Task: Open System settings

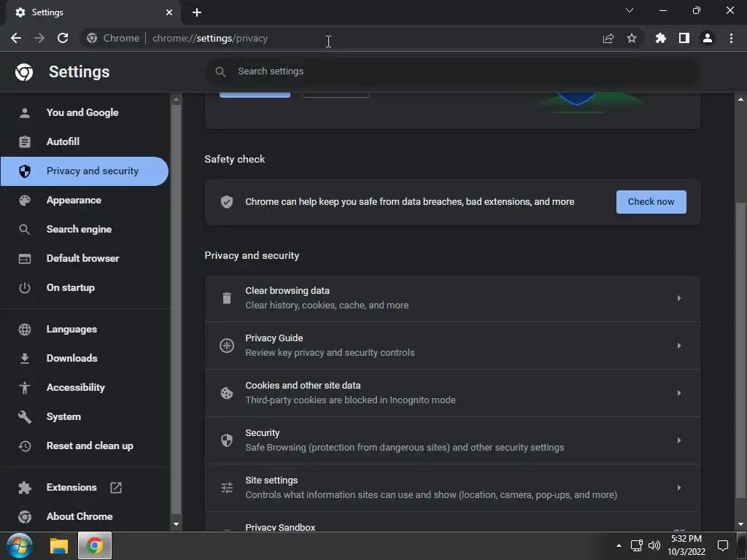Action: tap(85, 416)
